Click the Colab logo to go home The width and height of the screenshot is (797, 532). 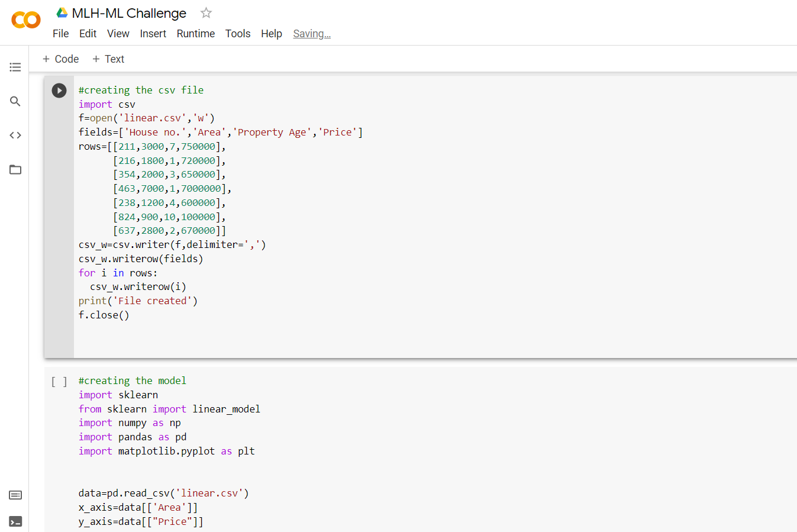coord(26,20)
